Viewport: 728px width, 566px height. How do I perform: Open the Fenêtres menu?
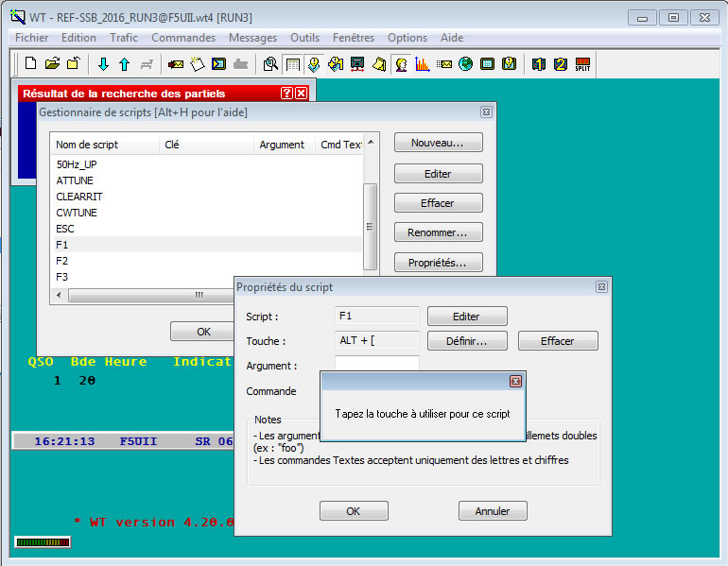(x=353, y=38)
